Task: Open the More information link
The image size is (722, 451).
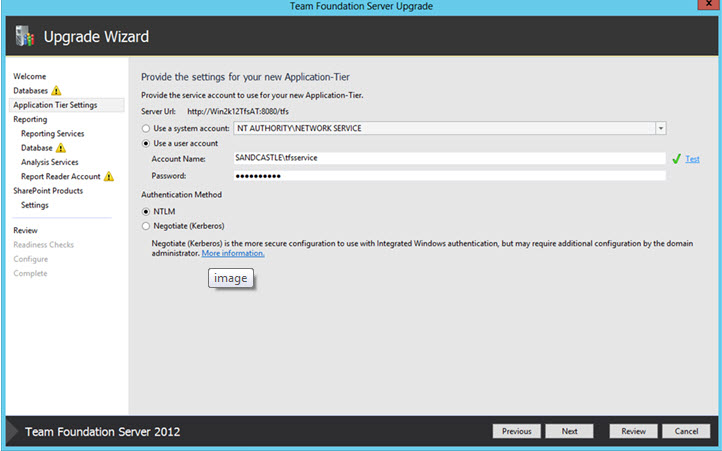Action: [x=233, y=253]
